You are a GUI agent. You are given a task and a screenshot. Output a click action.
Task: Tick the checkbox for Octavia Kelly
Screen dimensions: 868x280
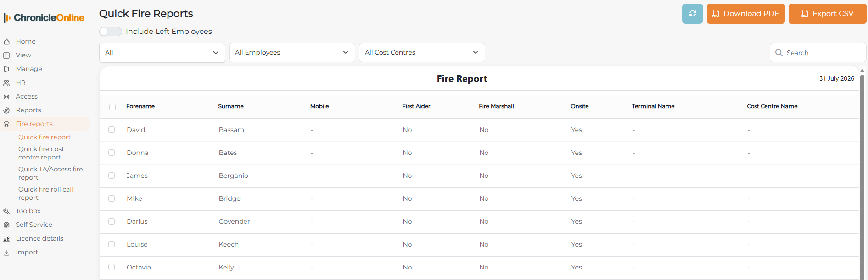[112, 267]
